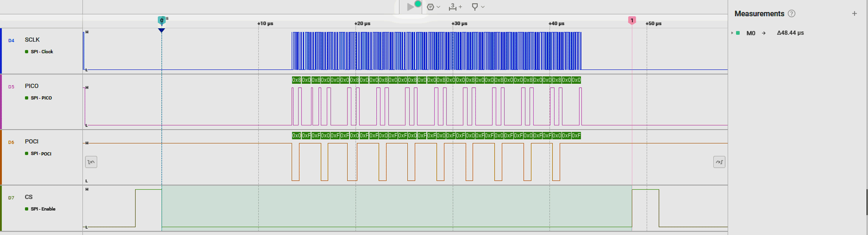Click the M0 green color swatch
The image size is (868, 235).
coord(738,33)
